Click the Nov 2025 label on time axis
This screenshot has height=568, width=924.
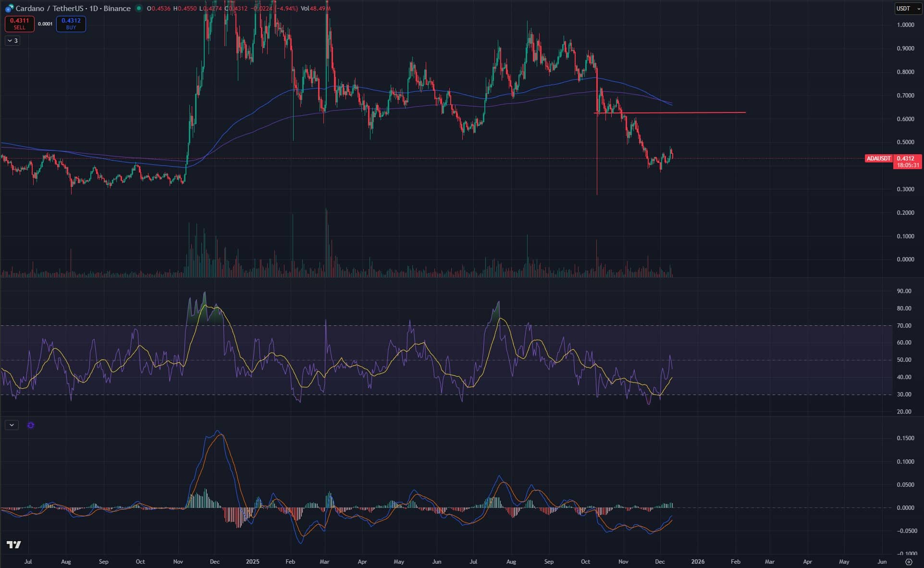[x=623, y=561]
